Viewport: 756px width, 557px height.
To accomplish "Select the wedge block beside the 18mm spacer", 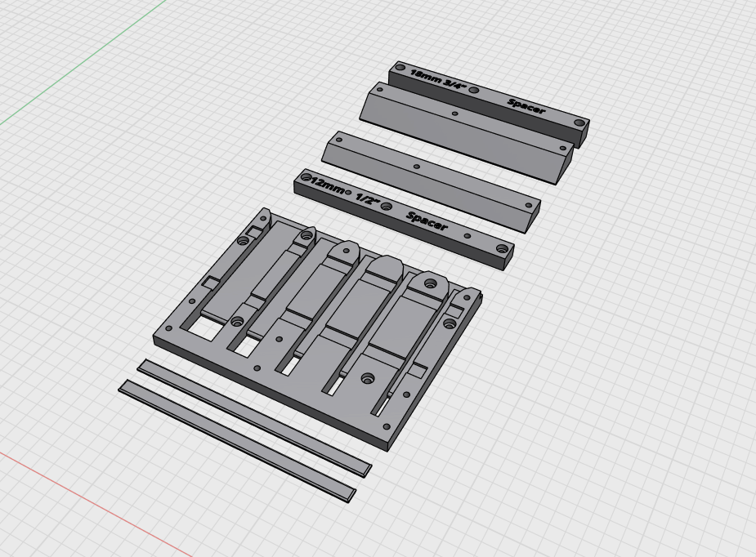I will [x=467, y=132].
